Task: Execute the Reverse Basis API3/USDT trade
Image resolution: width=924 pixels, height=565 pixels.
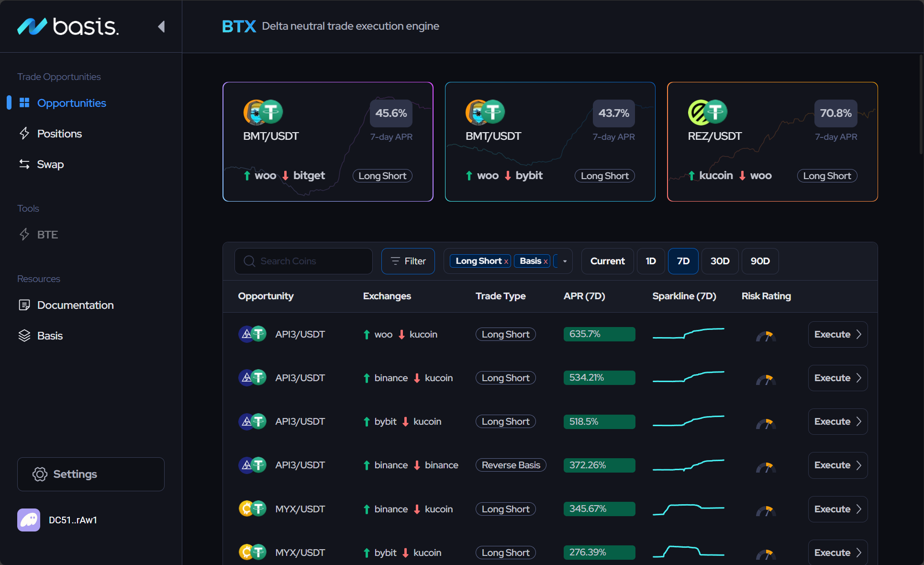Action: [838, 465]
